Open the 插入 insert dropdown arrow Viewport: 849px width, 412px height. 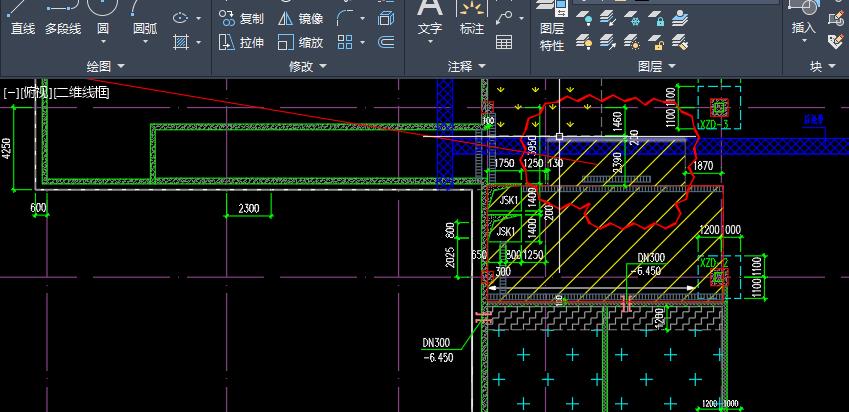(x=804, y=41)
